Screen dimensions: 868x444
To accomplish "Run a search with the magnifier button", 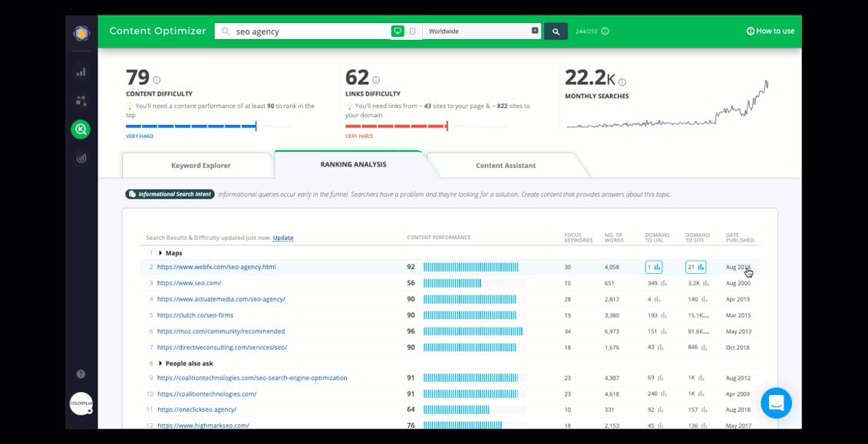I will [556, 31].
